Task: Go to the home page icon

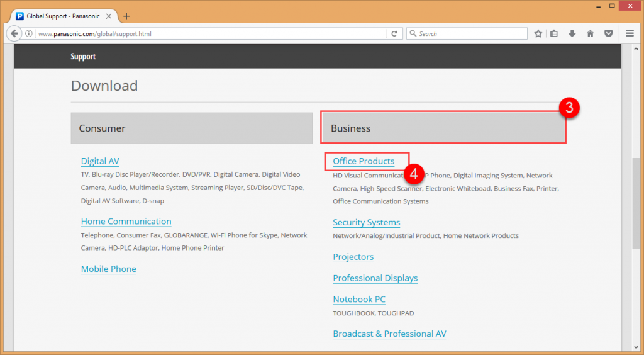Action: tap(590, 34)
